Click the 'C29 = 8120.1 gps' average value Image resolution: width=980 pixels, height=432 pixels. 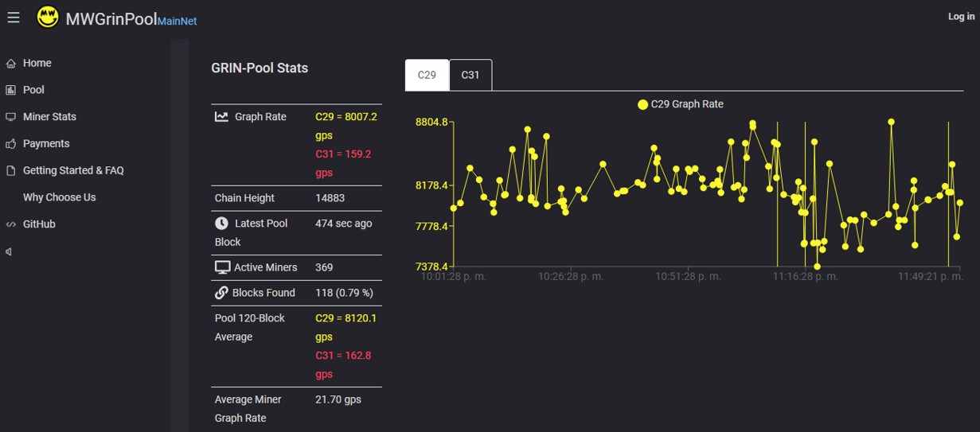pyautogui.click(x=346, y=327)
